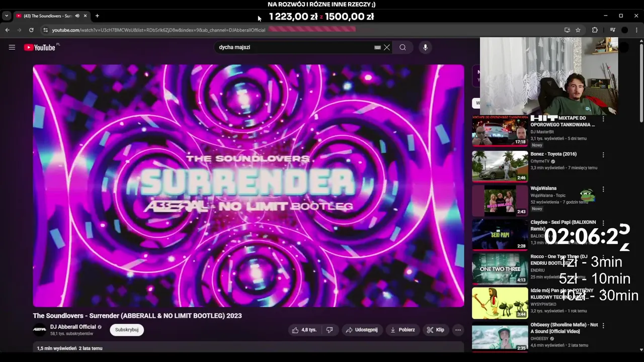Click Subskrybuj button
Viewport: 644px width, 362px height.
tap(127, 330)
